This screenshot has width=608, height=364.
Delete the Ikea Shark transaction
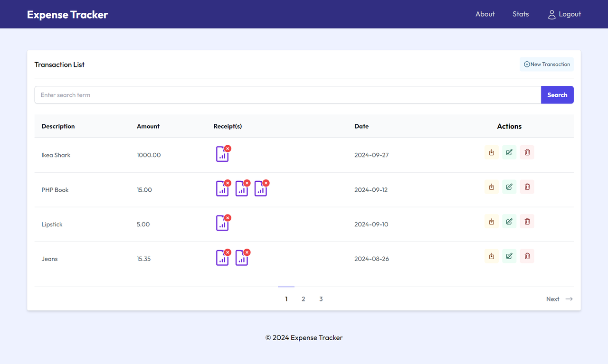coord(527,152)
